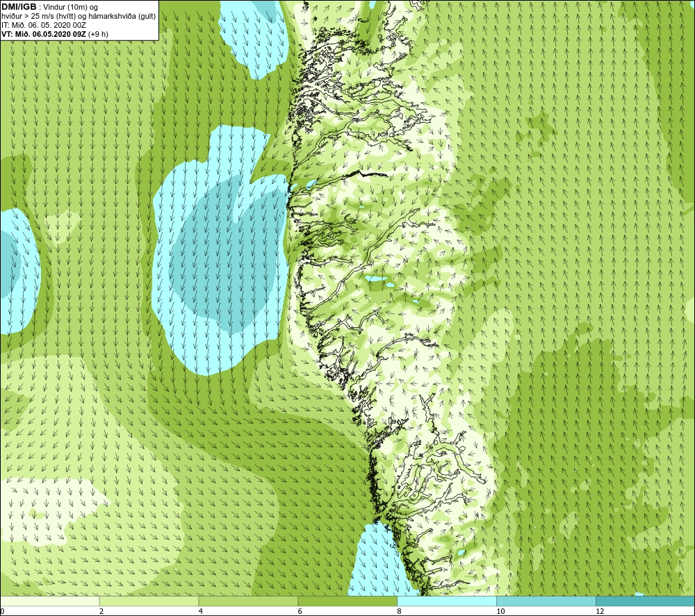
Task: Click the 0–2 m/s pale cream color bar segment
Action: pos(49,601)
